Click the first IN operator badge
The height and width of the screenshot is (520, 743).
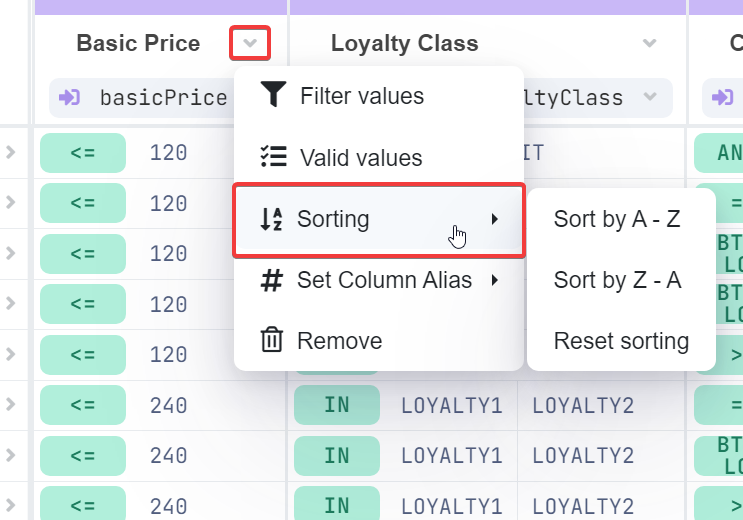pyautogui.click(x=337, y=405)
